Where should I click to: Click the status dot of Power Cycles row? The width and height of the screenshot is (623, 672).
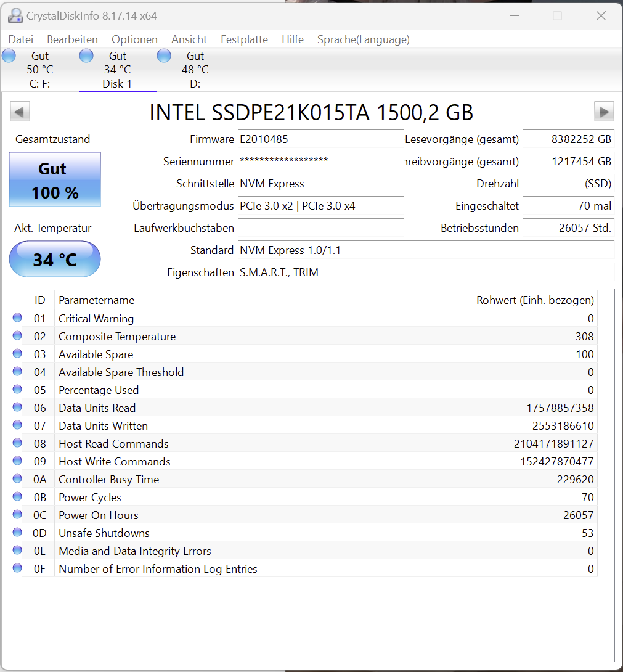tap(17, 496)
